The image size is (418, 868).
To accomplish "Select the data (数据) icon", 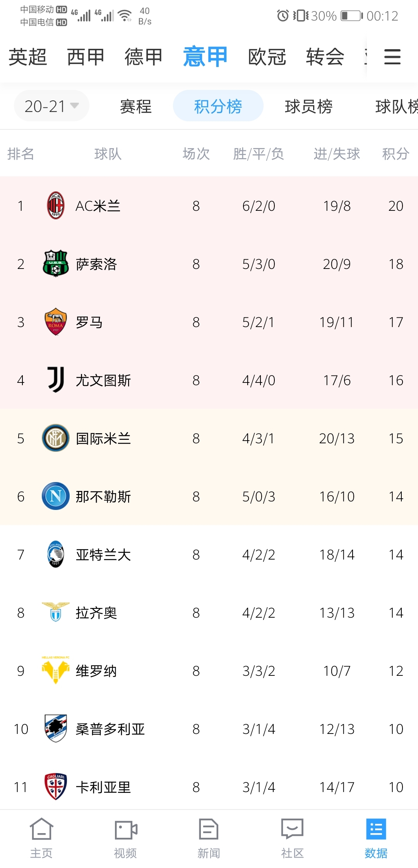I will pos(376,829).
